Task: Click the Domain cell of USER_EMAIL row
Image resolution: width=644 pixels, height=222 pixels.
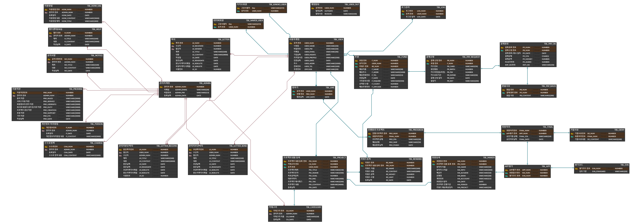Action: [x=322, y=51]
